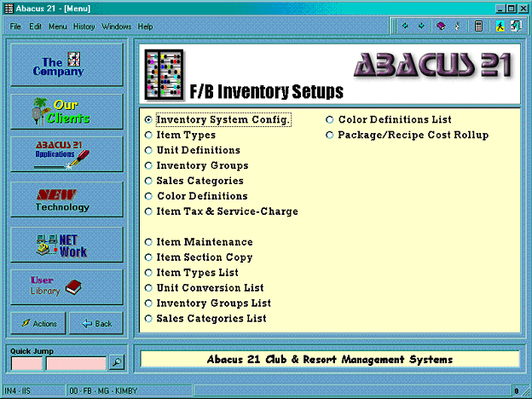Screen dimensions: 532x399
Task: Open Abacus 21 Applications sidebar panel
Action: [x=66, y=154]
